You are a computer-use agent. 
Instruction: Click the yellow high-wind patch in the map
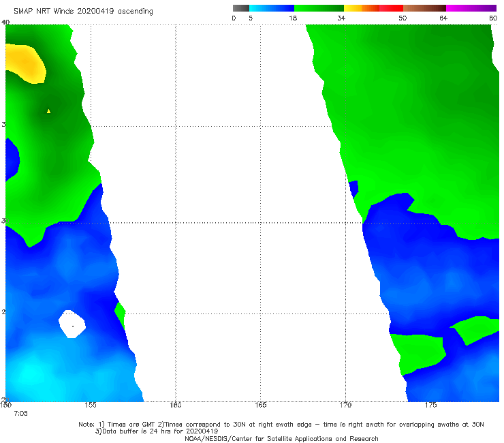[x=27, y=63]
